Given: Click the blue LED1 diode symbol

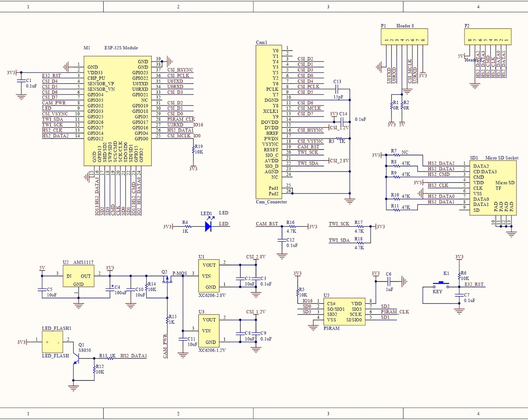Looking at the screenshot, I should (208, 227).
